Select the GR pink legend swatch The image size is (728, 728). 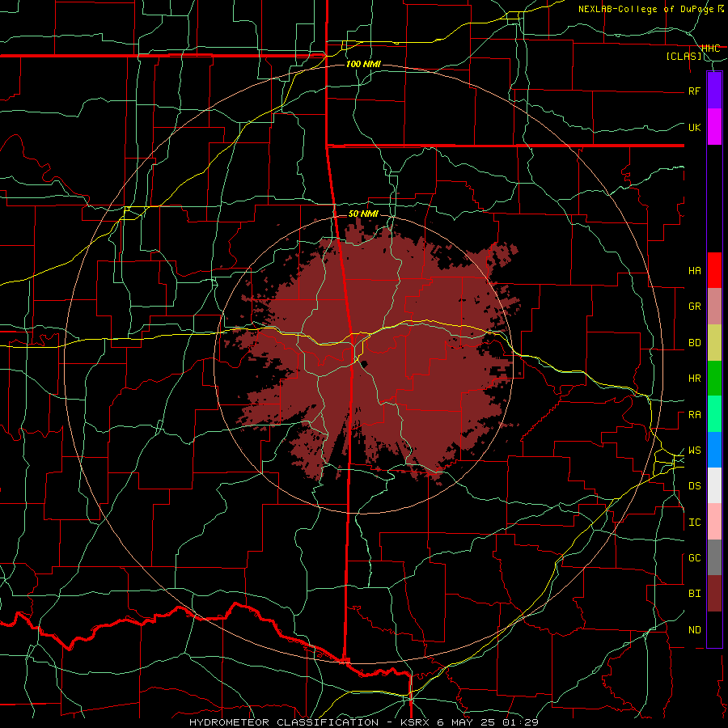pyautogui.click(x=714, y=307)
